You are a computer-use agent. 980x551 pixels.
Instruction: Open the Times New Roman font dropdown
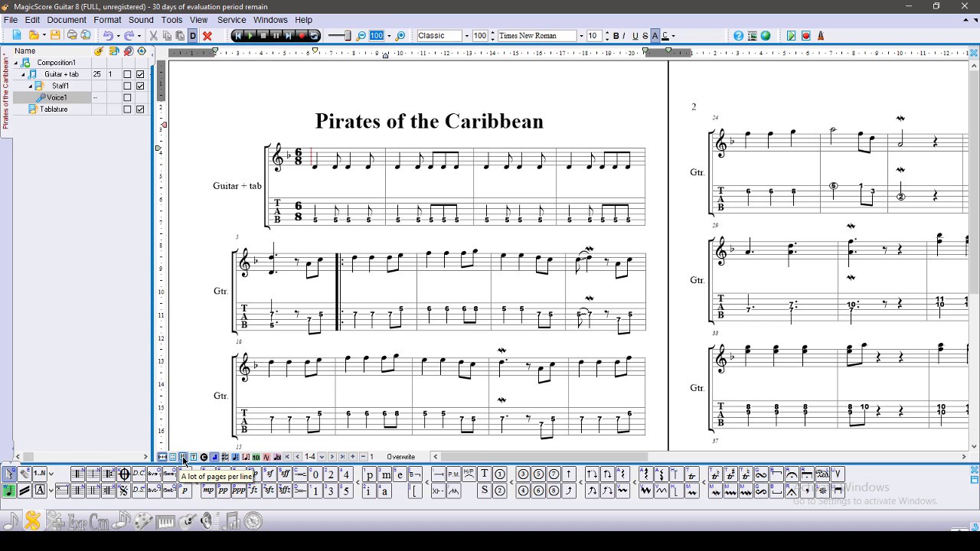(x=581, y=36)
